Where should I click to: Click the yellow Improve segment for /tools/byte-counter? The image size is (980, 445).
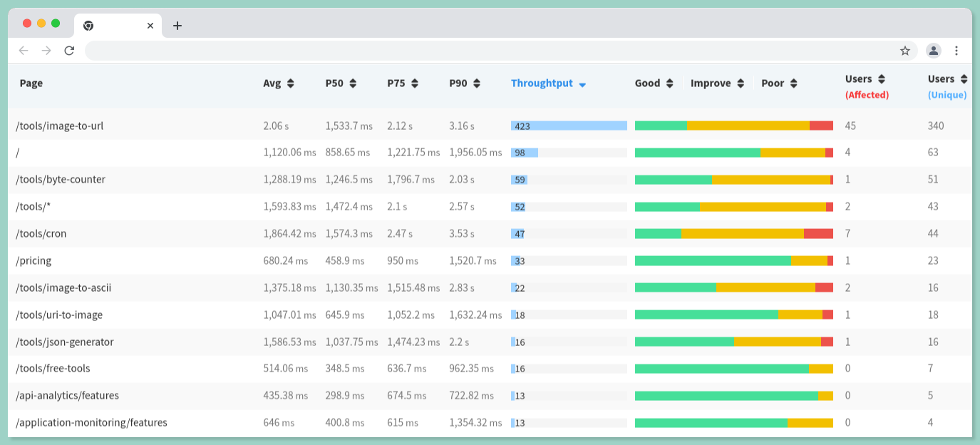(771, 180)
